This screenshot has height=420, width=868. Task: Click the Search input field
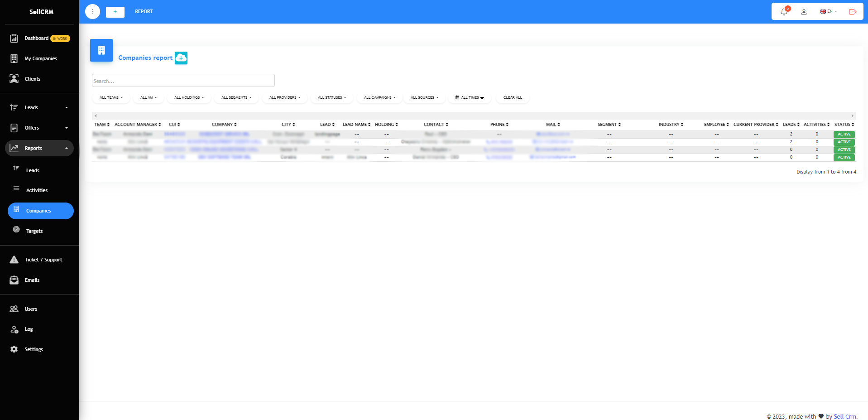pos(183,81)
